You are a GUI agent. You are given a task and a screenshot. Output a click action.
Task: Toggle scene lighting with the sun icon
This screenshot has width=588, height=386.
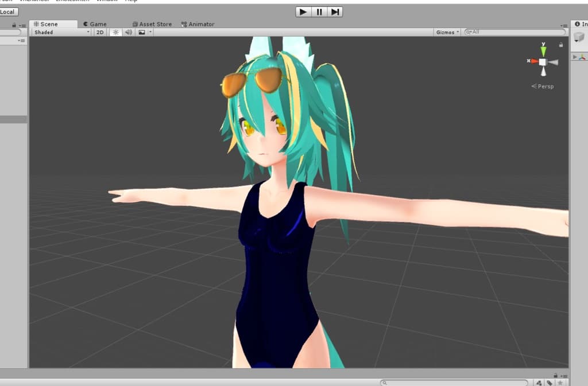click(x=115, y=33)
